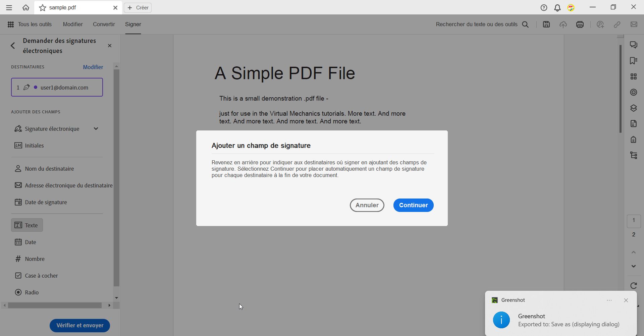644x336 pixels.
Task: Add a Radio field
Action: coord(27,292)
